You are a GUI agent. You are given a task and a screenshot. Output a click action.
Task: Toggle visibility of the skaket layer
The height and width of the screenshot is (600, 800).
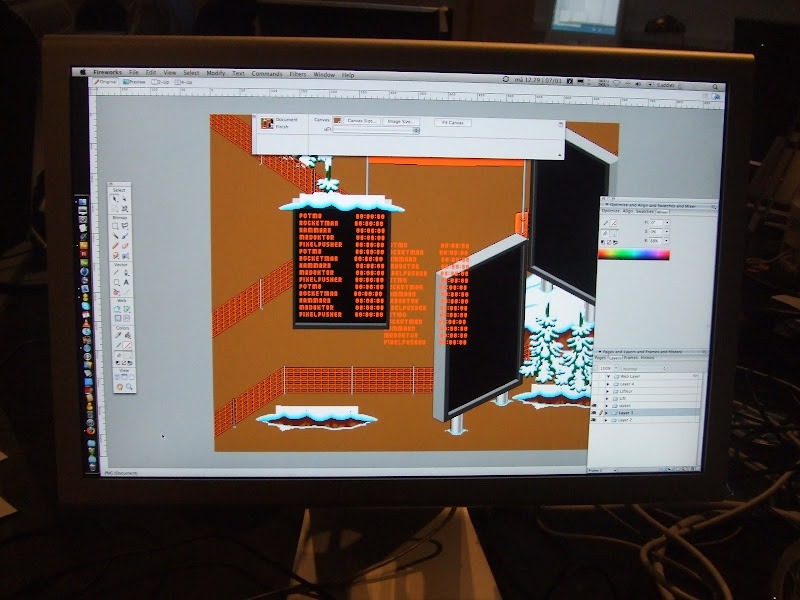point(595,404)
